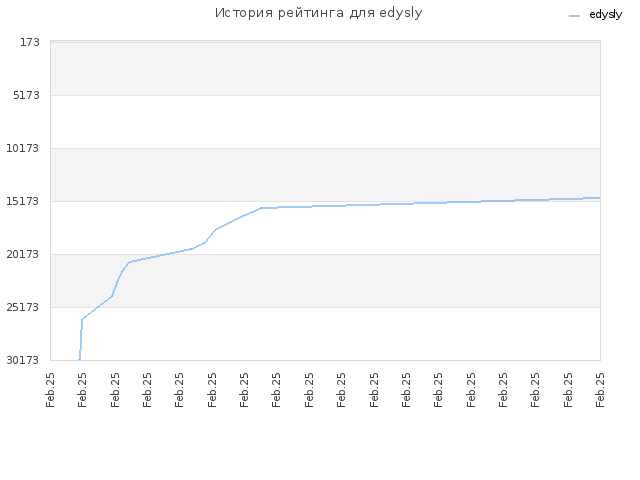The width and height of the screenshot is (640, 480).
Task: Click the leftmost Feb.25 x-axis label
Action: [x=50, y=390]
